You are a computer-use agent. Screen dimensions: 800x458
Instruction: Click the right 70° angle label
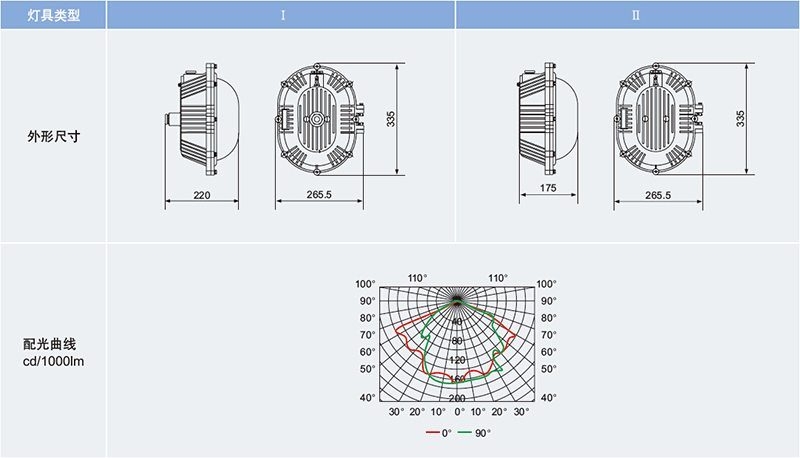point(548,335)
